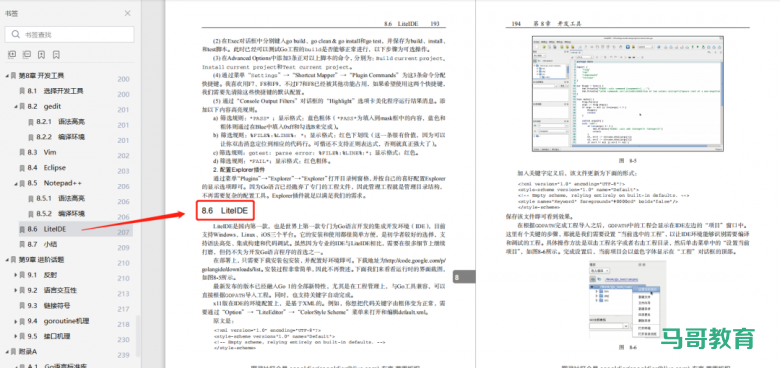
Task: Select the 第8章 开发工具 bookmark title
Action: click(x=41, y=76)
